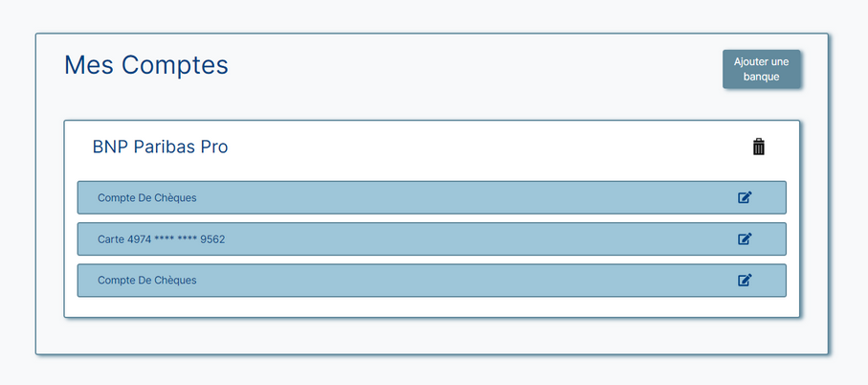This screenshot has height=385, width=868.
Task: Select the bottom Compte De Chèques row
Action: point(432,281)
